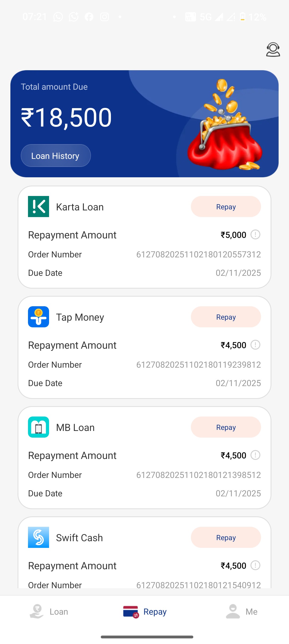Open Loan History
Viewport: 289px width, 644px height.
tap(55, 156)
